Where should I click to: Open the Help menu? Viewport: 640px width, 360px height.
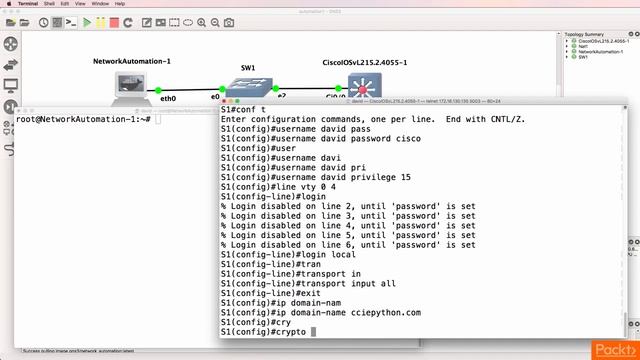click(x=120, y=4)
